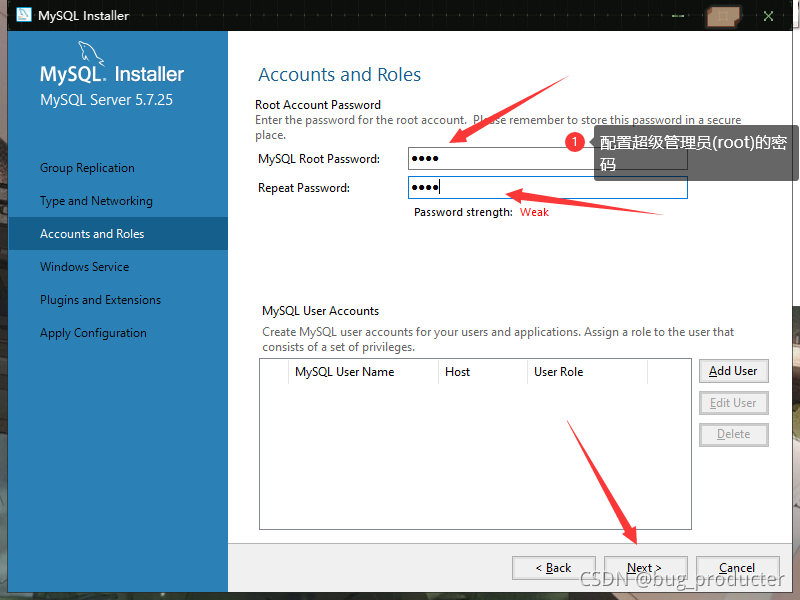Focus the Repeat Password field
This screenshot has height=600, width=800.
[547, 188]
